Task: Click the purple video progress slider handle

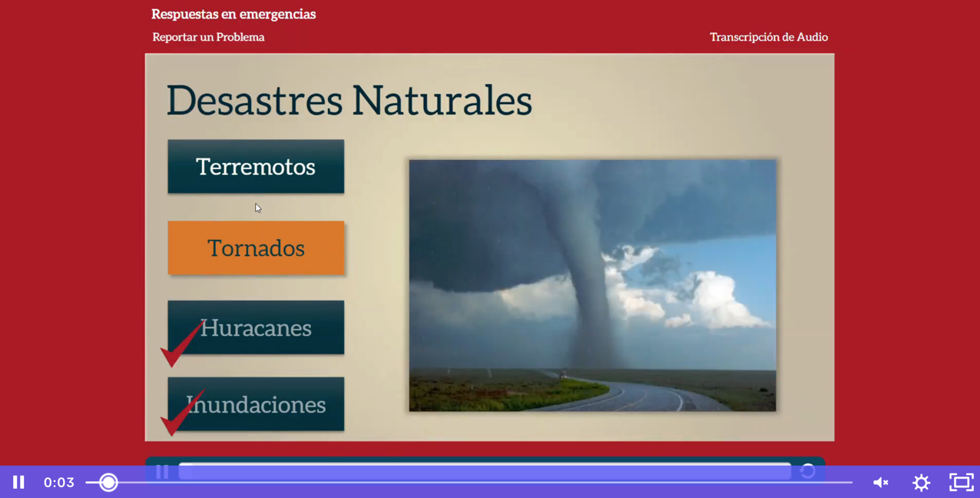Action: pyautogui.click(x=108, y=482)
